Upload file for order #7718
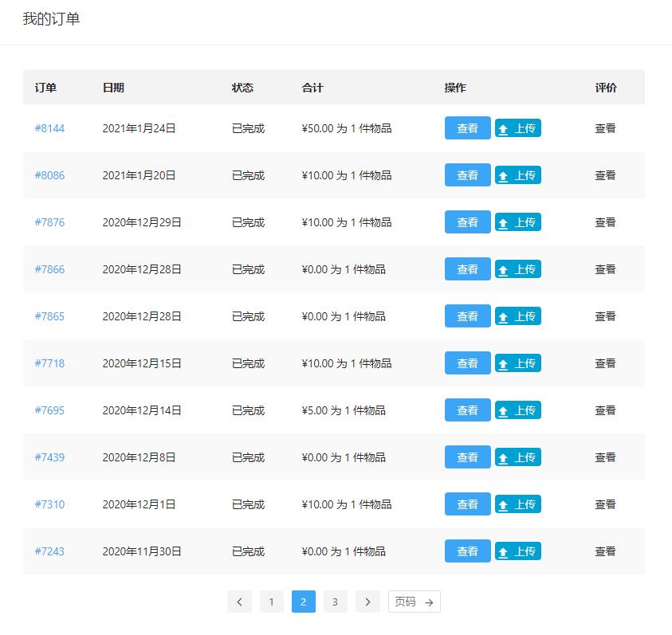The height and width of the screenshot is (635, 672). point(518,363)
